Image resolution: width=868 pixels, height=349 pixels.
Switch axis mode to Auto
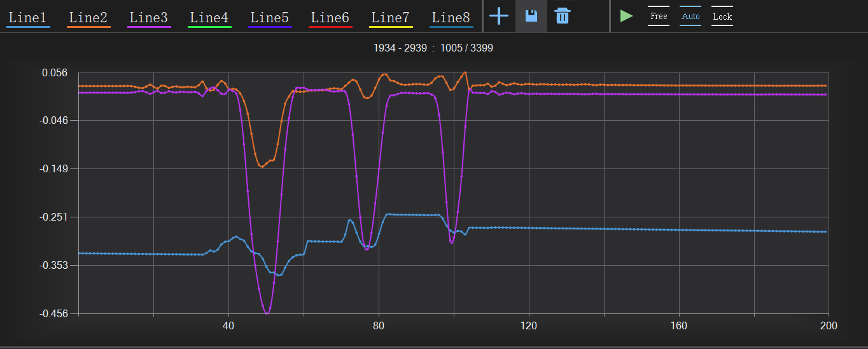[690, 16]
